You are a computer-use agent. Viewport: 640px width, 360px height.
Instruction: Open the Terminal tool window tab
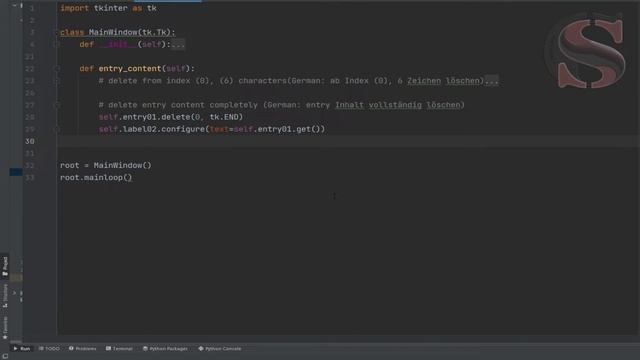click(119, 349)
